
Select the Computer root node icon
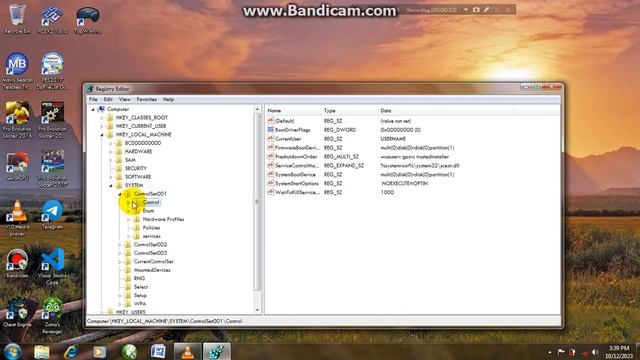coord(102,109)
